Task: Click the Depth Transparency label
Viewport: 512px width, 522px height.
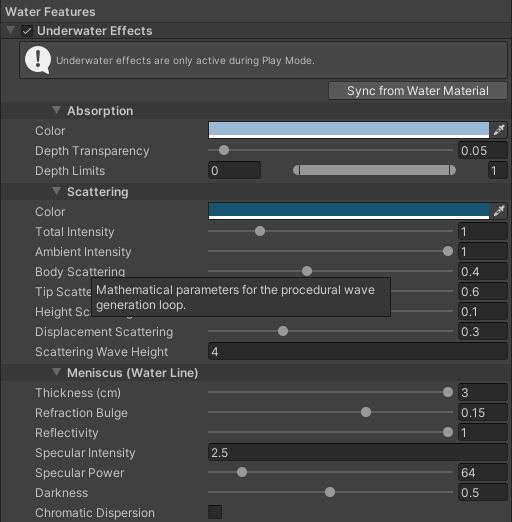Action: (x=92, y=151)
